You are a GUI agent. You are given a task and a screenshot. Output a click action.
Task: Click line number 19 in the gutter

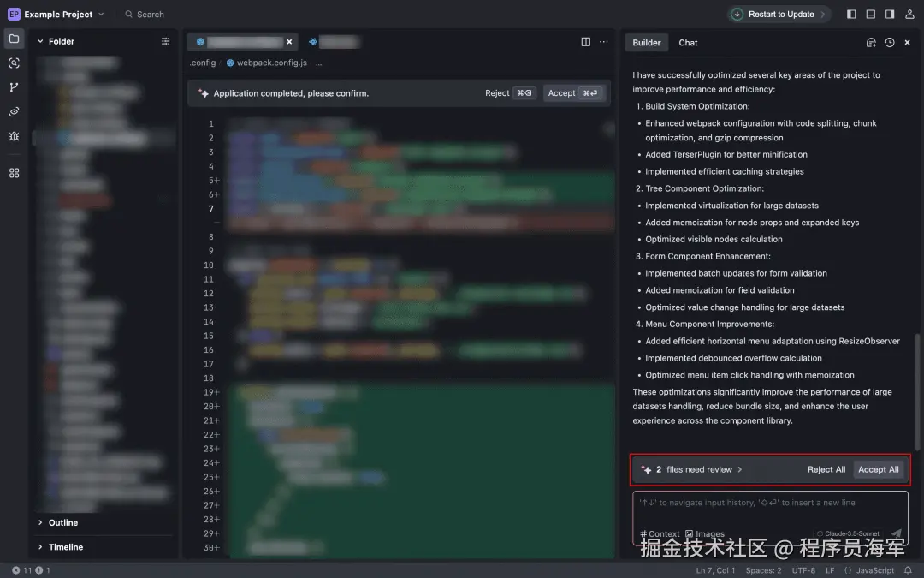point(209,392)
